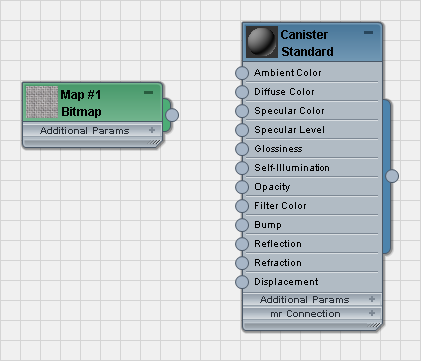Image resolution: width=421 pixels, height=361 pixels.
Task: Collapse the Canister Standard node
Action: click(x=368, y=32)
